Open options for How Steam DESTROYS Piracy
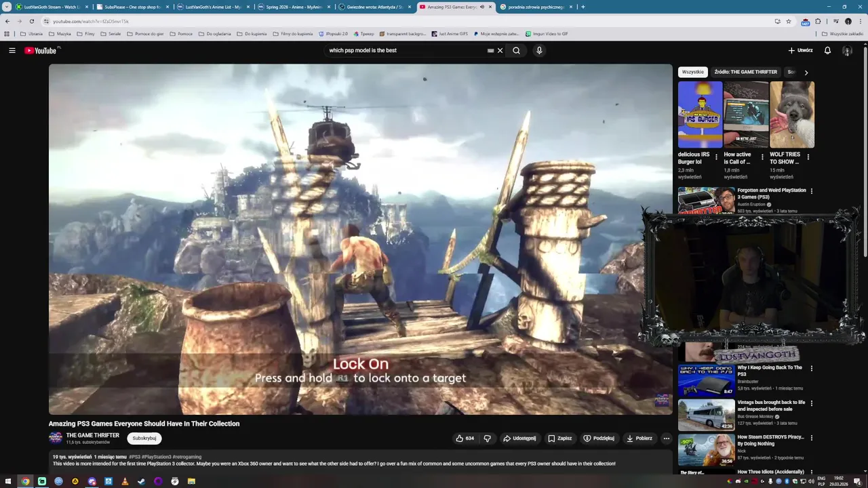Image resolution: width=868 pixels, height=488 pixels. (811, 438)
